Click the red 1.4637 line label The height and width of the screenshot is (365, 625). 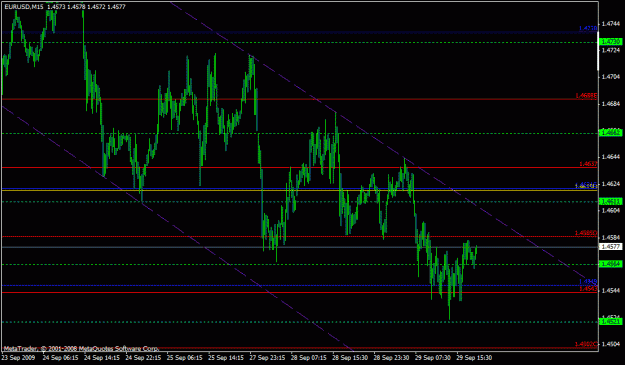pyautogui.click(x=588, y=164)
